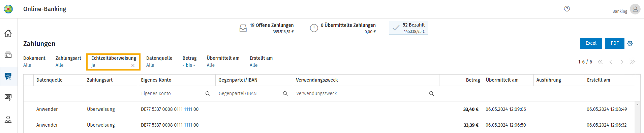Sort by Datenquelle column header
644x133 pixels.
[x=59, y=80]
